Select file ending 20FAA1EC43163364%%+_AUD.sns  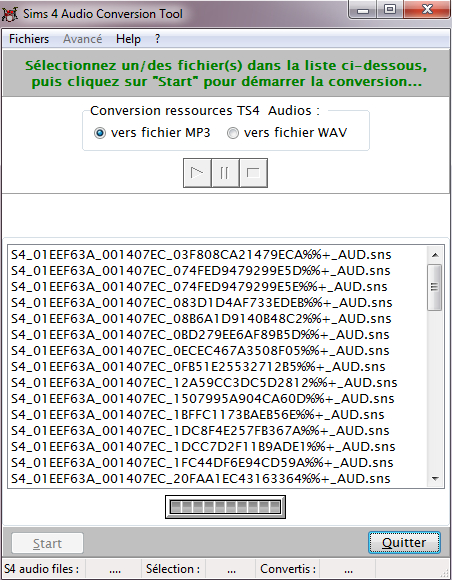[x=218, y=479]
